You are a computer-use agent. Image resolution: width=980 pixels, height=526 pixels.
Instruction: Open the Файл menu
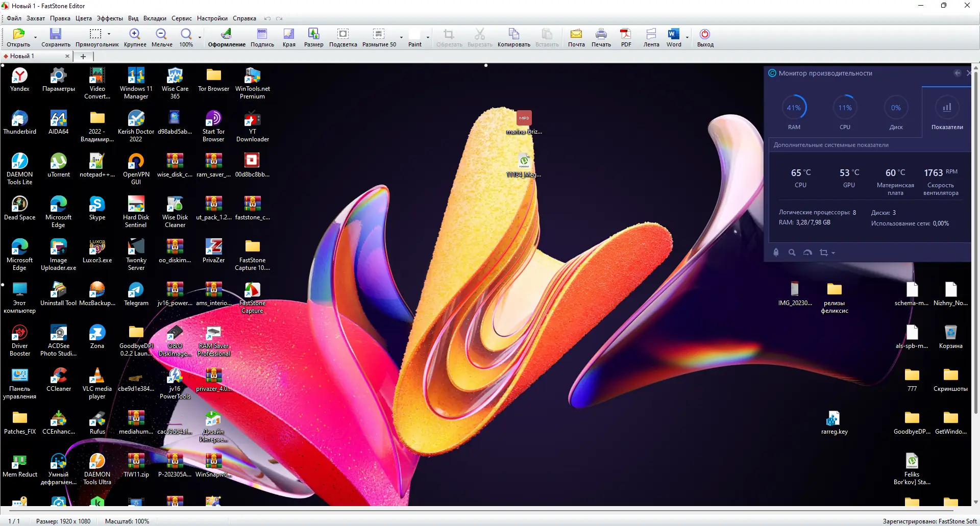[14, 18]
